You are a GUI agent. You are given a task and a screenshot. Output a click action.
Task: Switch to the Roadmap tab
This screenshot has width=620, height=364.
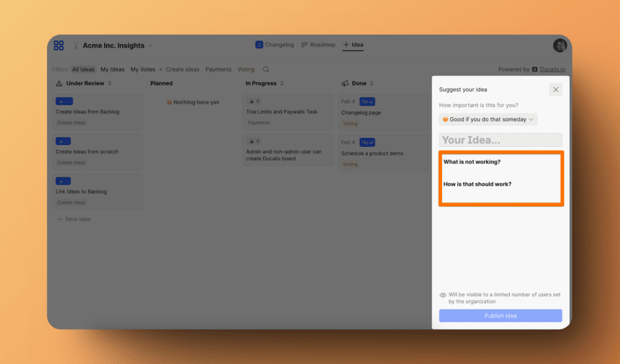318,45
